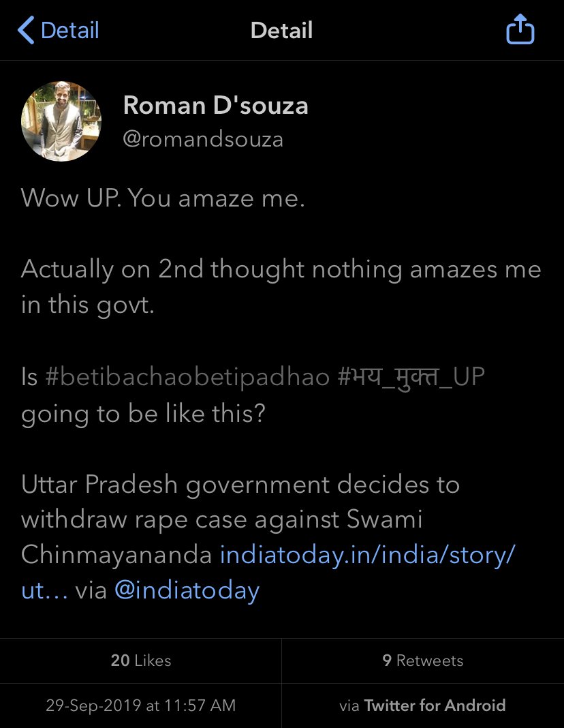
Task: Go back via the blue Detail label
Action: click(x=69, y=31)
